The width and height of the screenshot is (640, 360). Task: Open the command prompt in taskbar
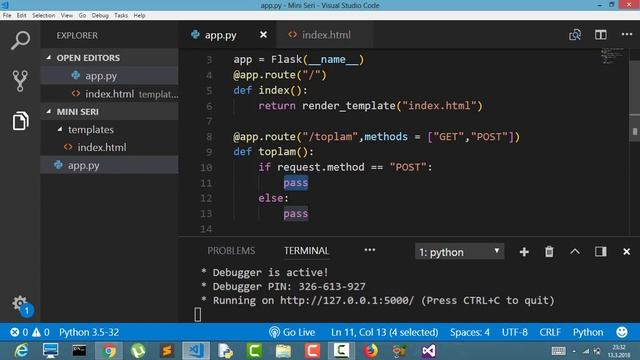[79, 351]
